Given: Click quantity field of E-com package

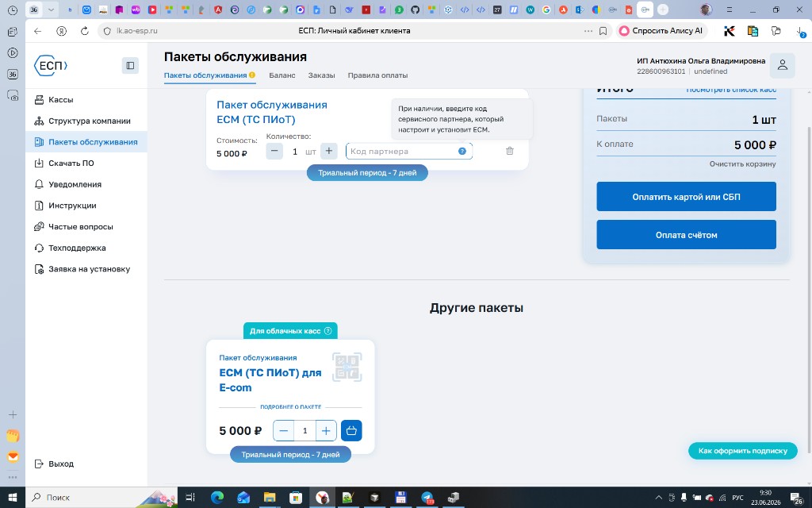Looking at the screenshot, I should (304, 431).
